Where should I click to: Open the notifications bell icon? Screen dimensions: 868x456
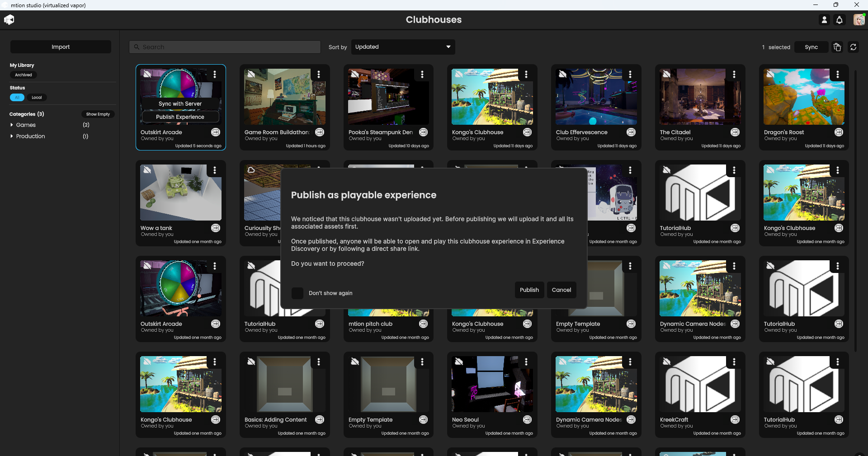click(x=840, y=20)
